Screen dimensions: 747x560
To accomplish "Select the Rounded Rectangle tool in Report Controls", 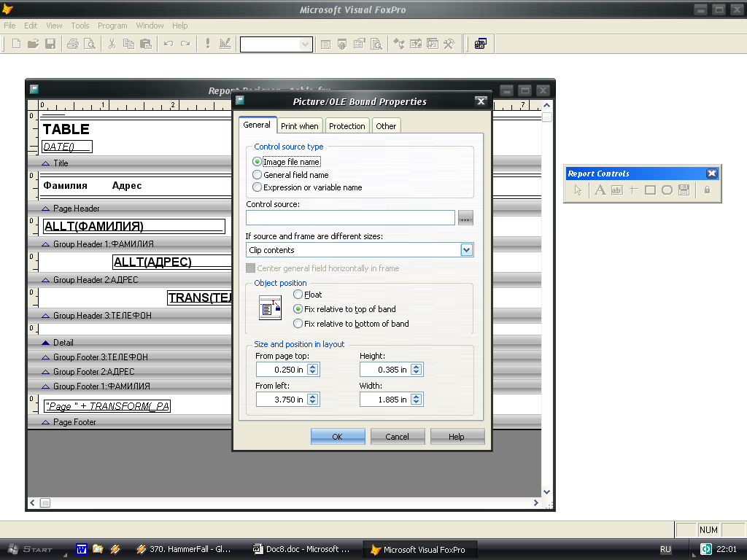I will point(667,190).
